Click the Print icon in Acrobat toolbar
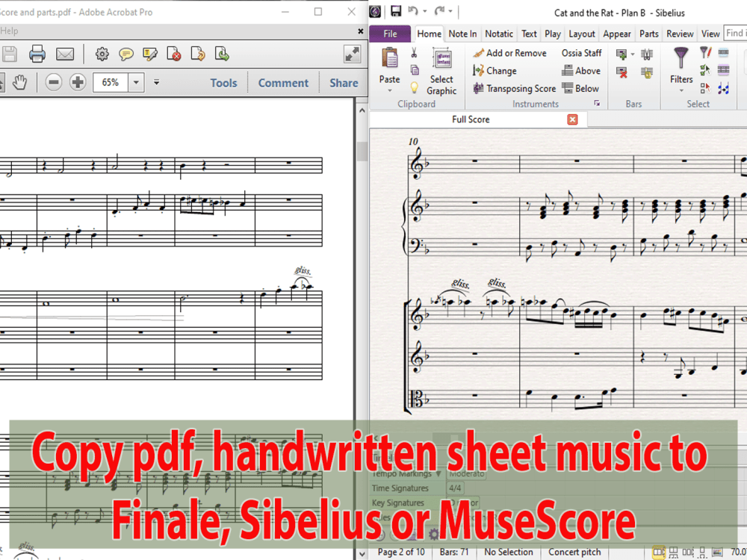 coord(37,54)
